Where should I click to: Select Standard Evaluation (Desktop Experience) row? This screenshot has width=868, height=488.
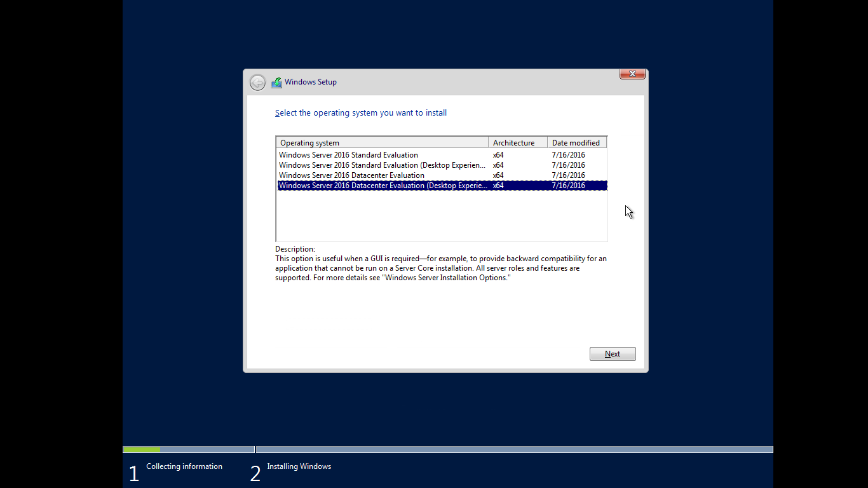click(442, 165)
